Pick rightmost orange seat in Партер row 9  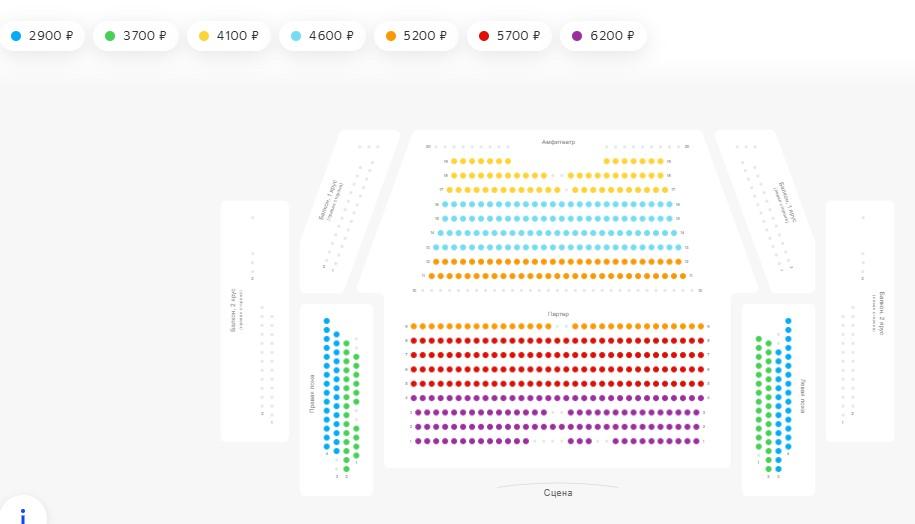[701, 326]
